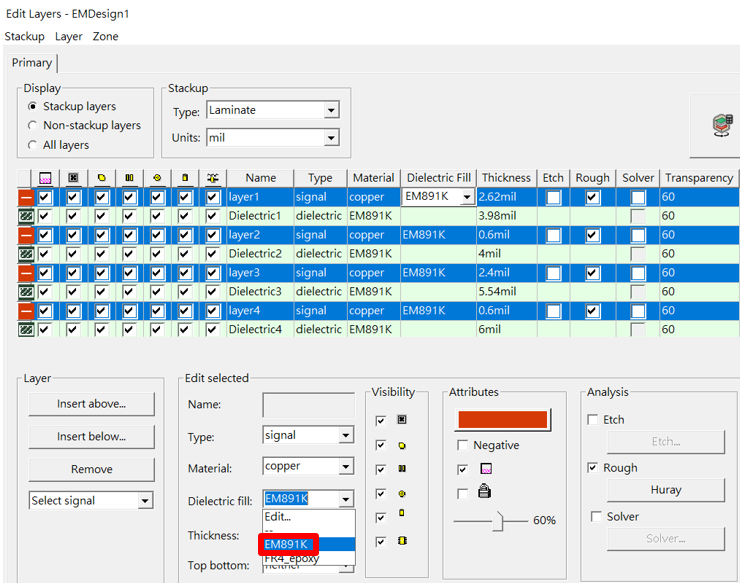Viewport: 740px width, 583px height.
Task: Click the Name input field in Edit selected
Action: (x=309, y=405)
